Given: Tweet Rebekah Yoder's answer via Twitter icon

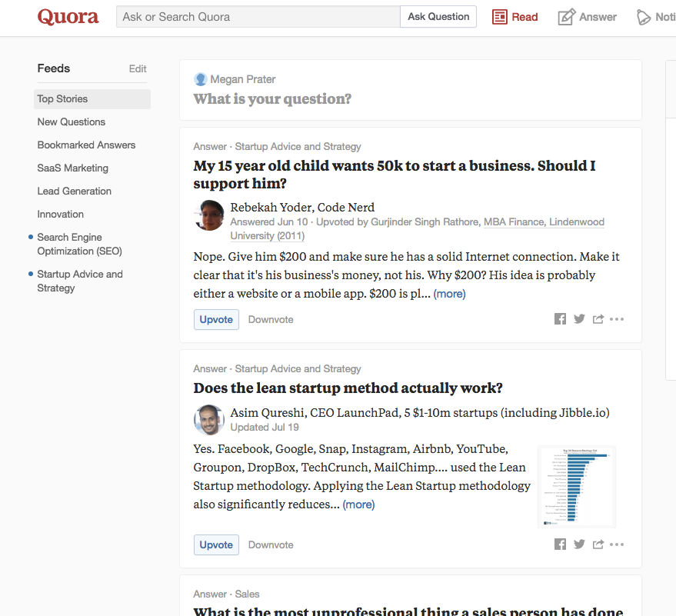Looking at the screenshot, I should [579, 319].
